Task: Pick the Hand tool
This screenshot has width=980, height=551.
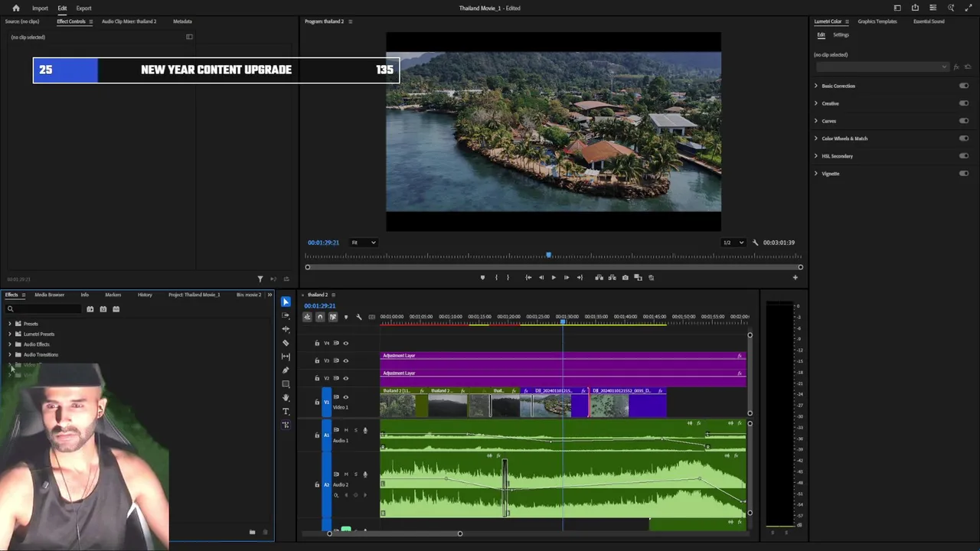Action: click(x=286, y=398)
